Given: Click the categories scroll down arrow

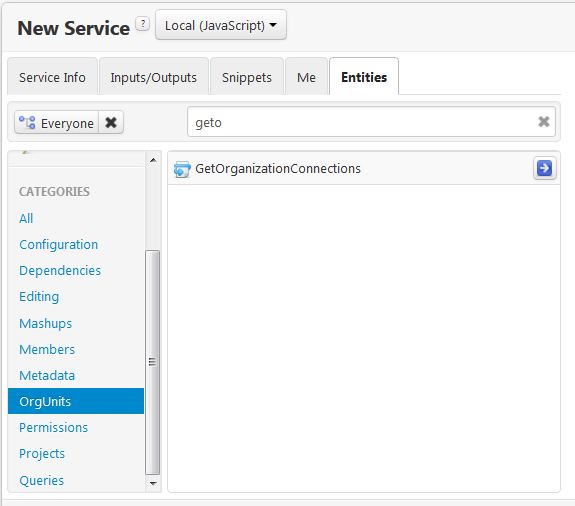Looking at the screenshot, I should [153, 483].
